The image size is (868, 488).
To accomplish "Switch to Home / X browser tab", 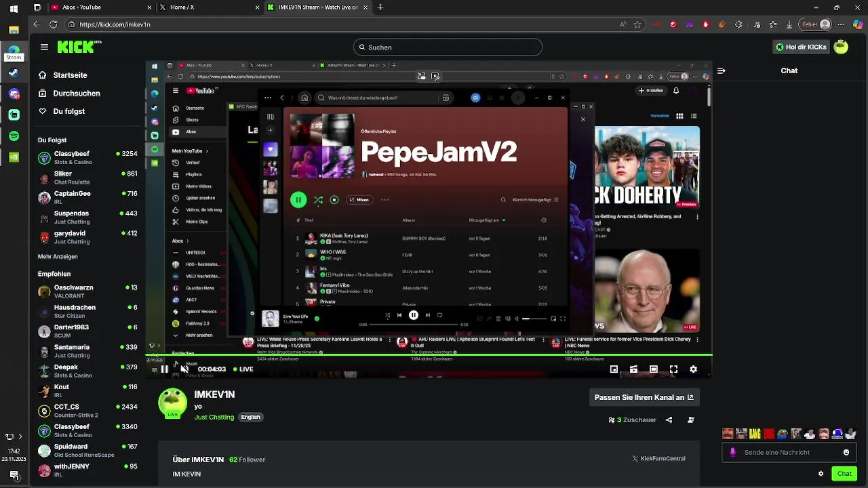I will click(x=208, y=7).
